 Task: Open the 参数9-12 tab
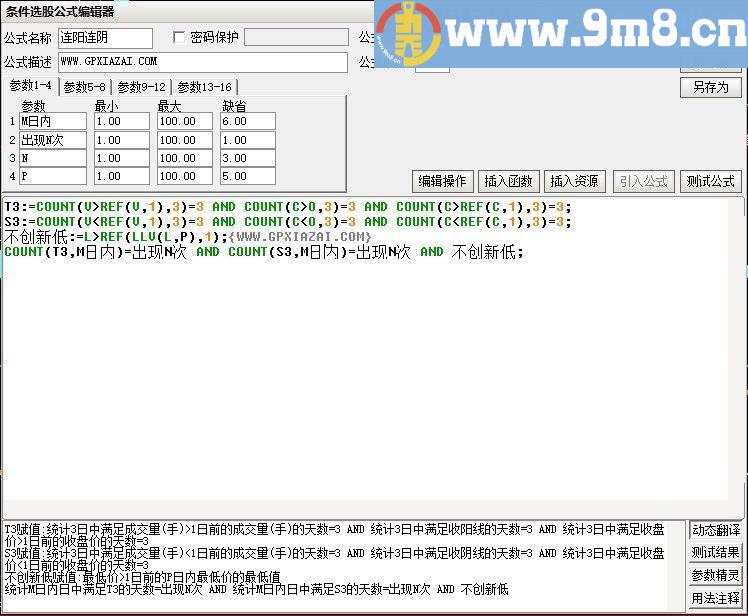point(141,87)
